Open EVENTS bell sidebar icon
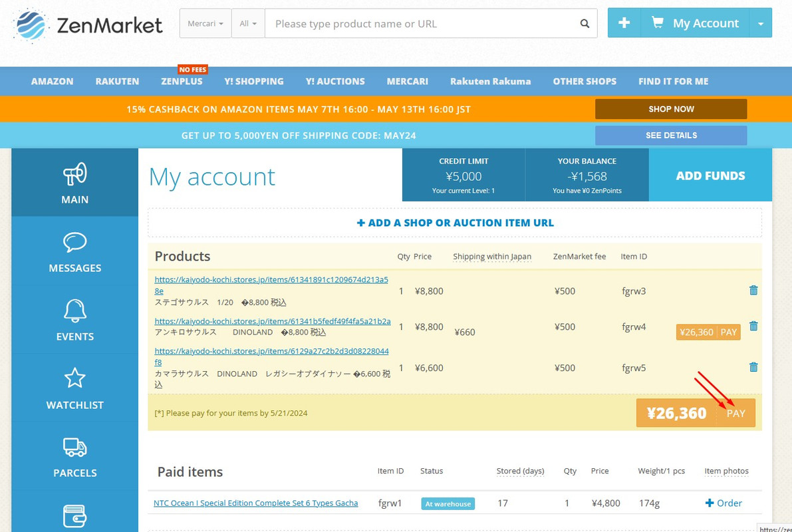Viewport: 792px width, 532px height. click(x=74, y=311)
